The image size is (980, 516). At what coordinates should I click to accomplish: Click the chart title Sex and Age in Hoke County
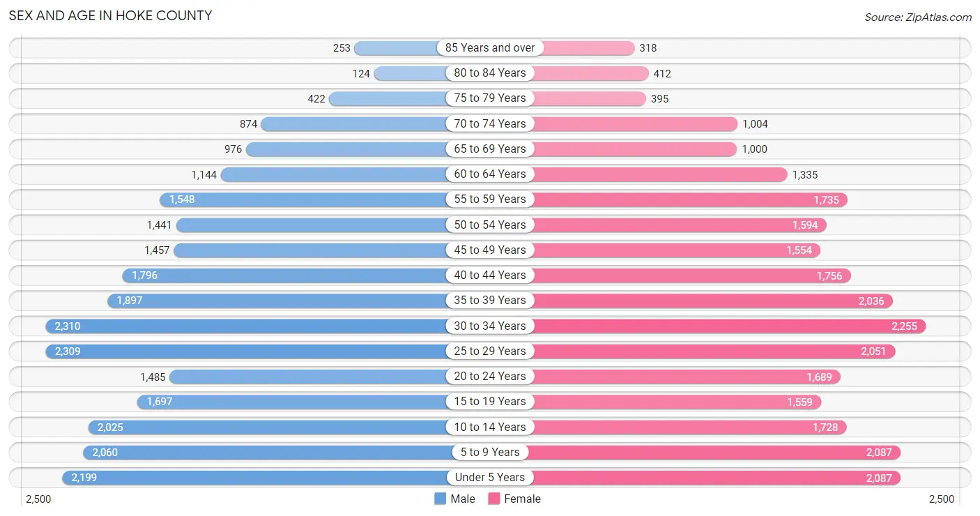[110, 15]
